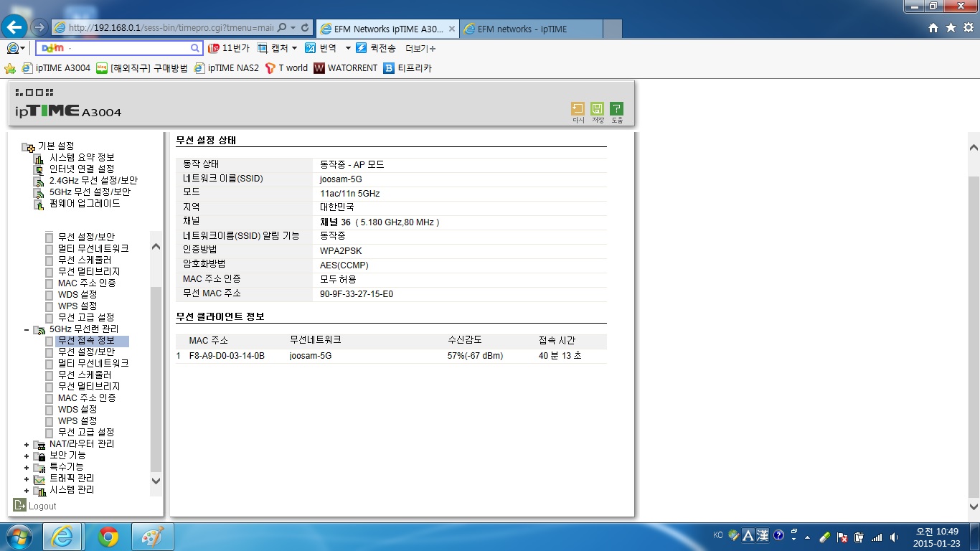980x551 pixels.
Task: Expand the 트래픽 관리 tree node
Action: click(x=27, y=479)
